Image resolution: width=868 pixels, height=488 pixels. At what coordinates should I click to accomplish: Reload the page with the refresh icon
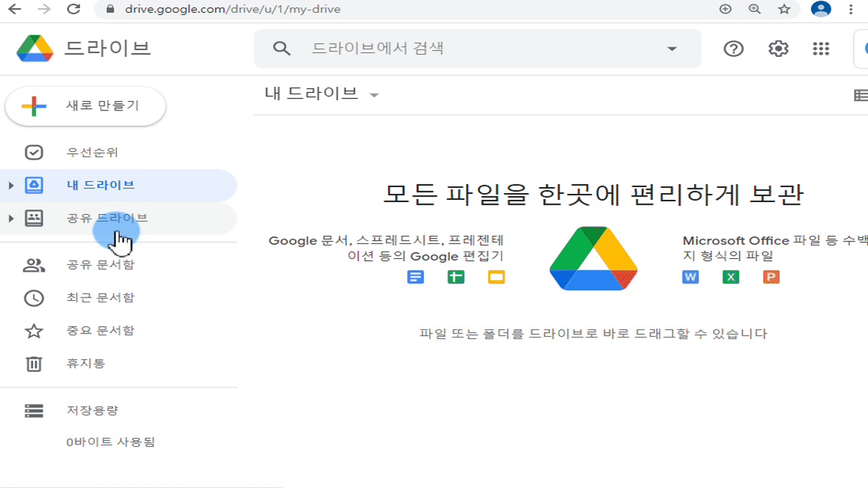click(x=74, y=9)
